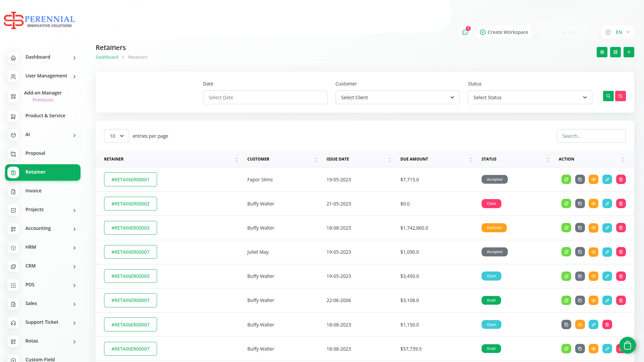Open the #RETAINER00001 link
Screen dimensions: 644x362
130,180
